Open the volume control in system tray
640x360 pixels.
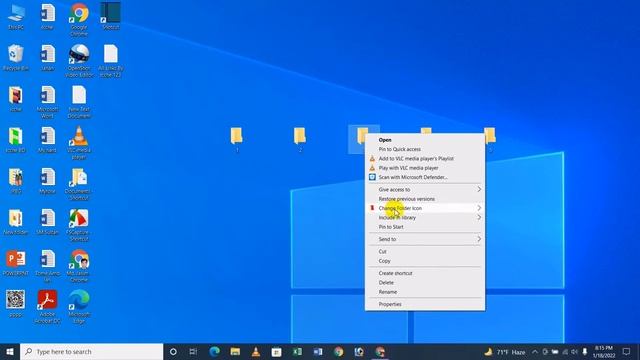(575, 352)
